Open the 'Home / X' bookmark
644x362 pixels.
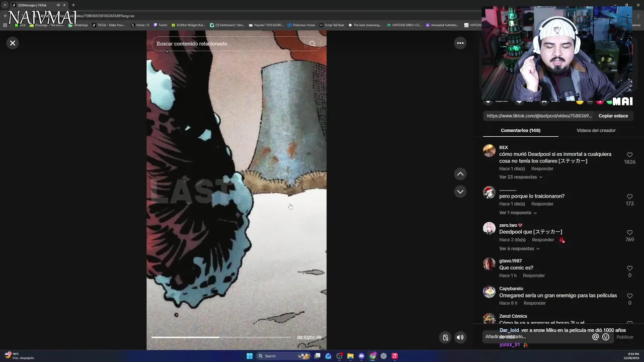pyautogui.click(x=140, y=25)
